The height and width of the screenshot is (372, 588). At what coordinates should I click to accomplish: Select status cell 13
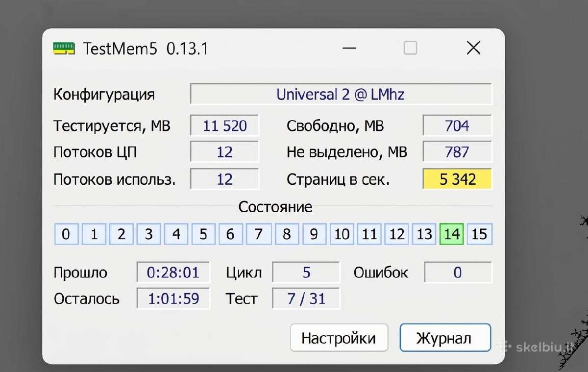[x=424, y=234]
